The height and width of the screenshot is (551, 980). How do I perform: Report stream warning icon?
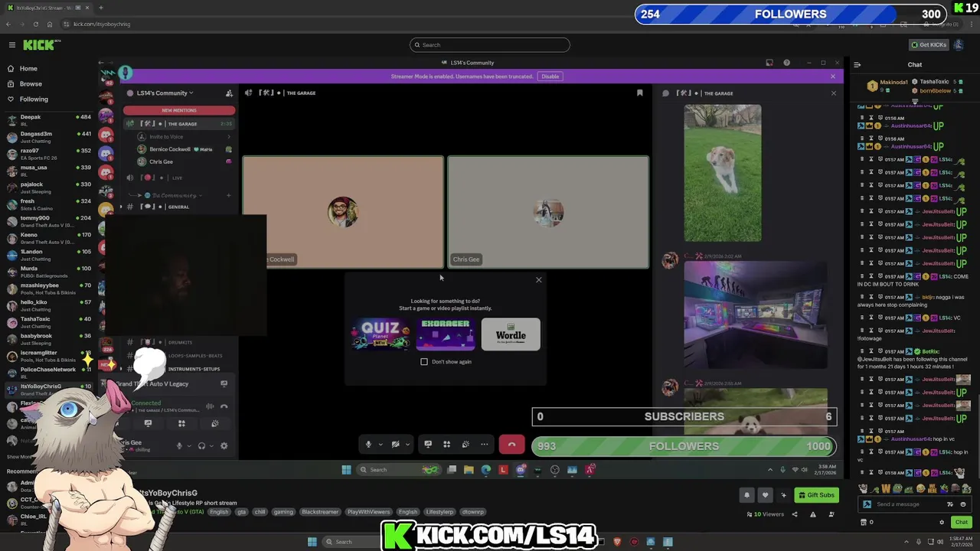[x=813, y=514]
